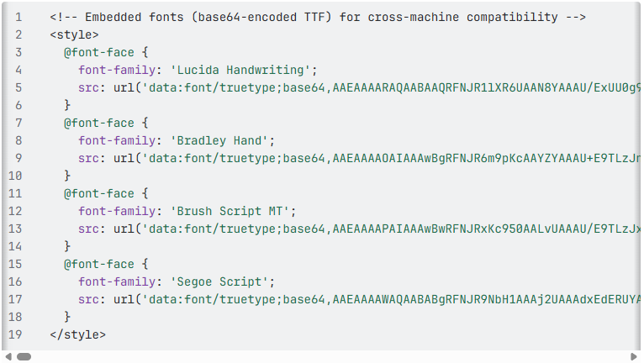Click the horizontal scrollbar left arrow
The image size is (644, 363).
(8, 356)
